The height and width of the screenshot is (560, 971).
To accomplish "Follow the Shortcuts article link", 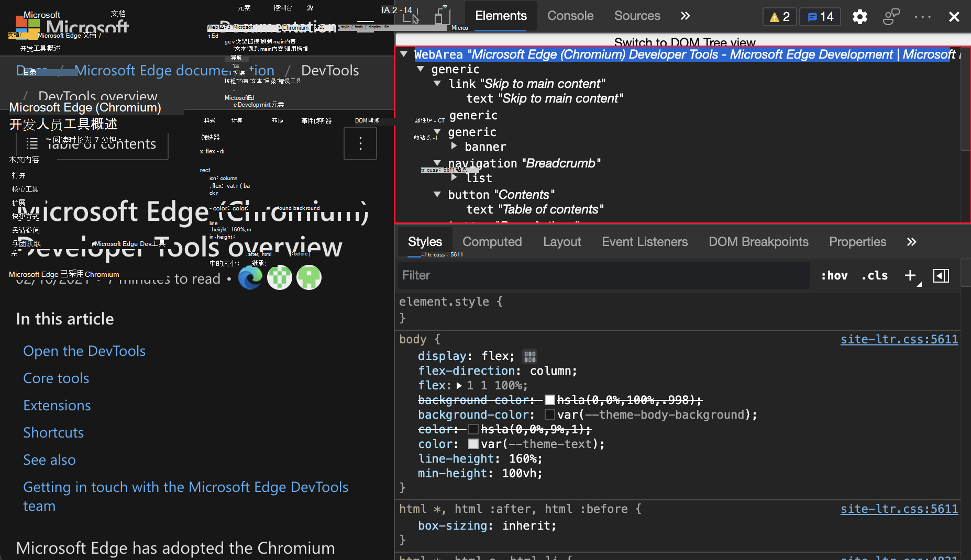I will coord(53,432).
